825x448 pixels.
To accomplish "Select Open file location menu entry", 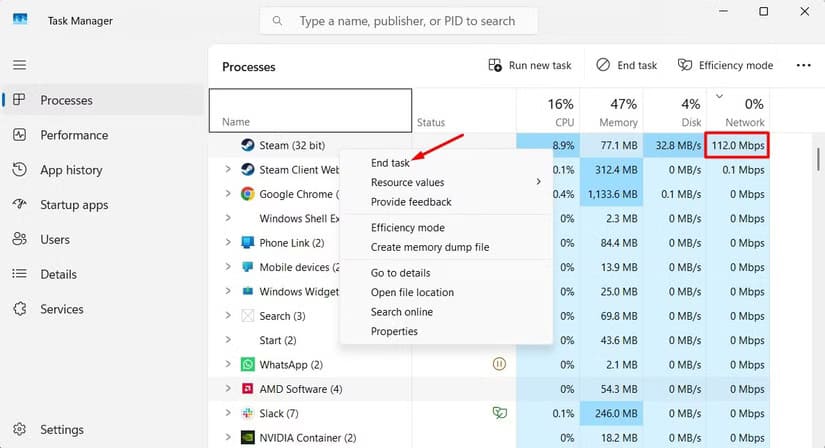I will pos(412,292).
